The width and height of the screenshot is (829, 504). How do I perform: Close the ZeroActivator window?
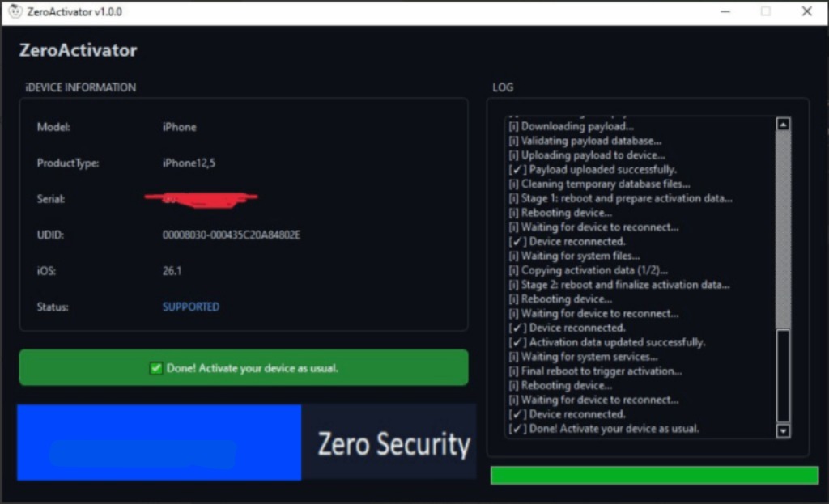806,12
